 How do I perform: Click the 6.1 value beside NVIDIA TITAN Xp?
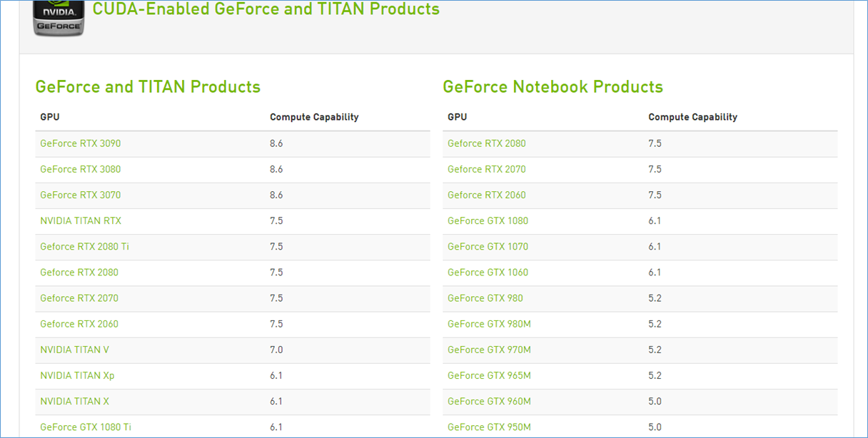276,375
